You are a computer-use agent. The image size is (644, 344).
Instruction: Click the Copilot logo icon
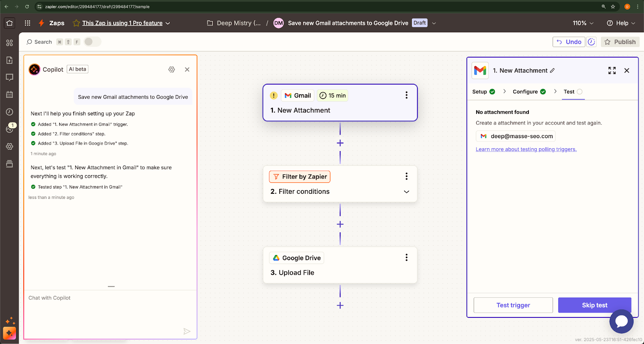coord(35,69)
